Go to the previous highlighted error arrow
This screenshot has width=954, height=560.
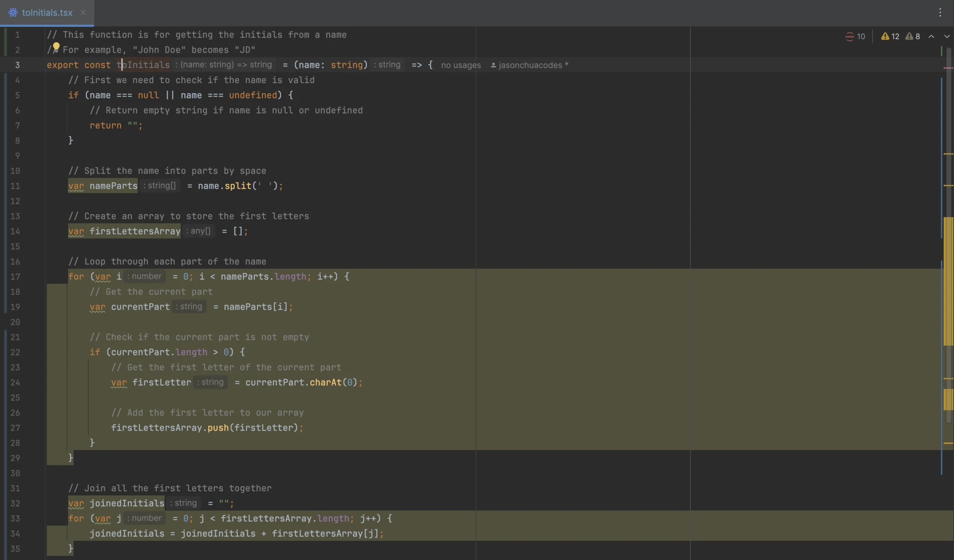931,36
